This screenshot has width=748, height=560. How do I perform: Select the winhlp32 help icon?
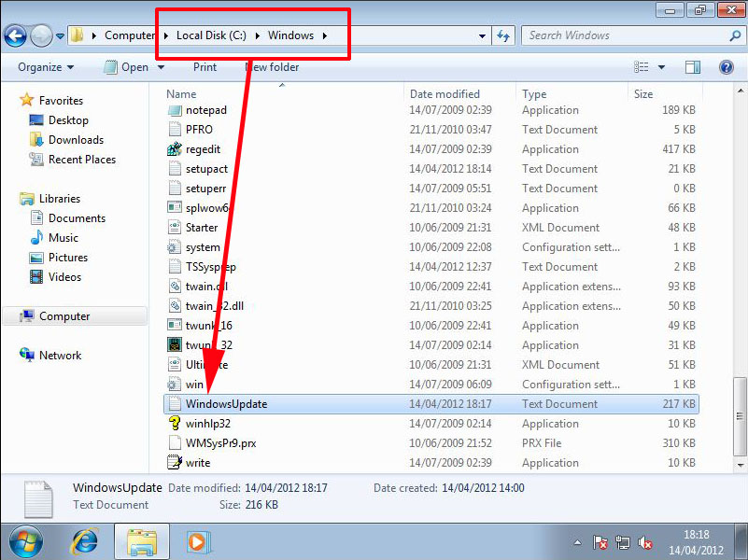(x=175, y=423)
